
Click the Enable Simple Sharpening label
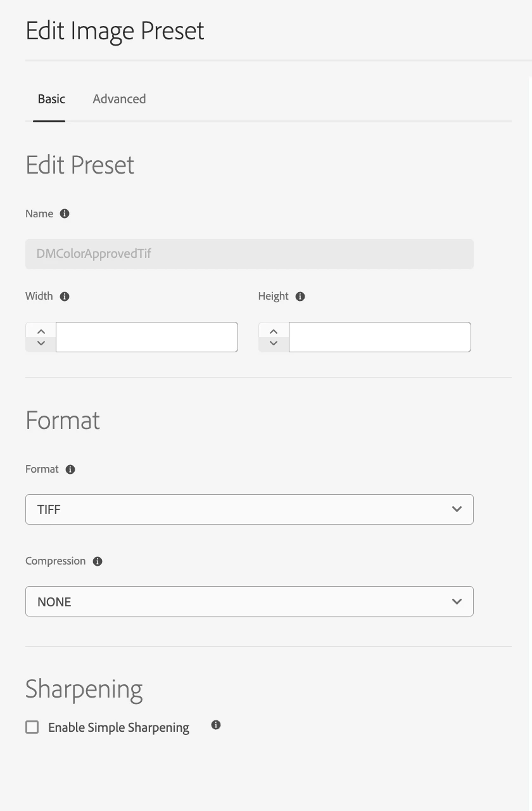(119, 727)
